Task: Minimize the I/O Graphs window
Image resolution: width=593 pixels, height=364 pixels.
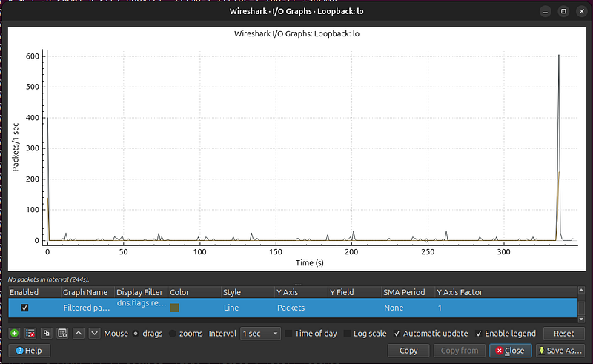Action: [x=546, y=11]
